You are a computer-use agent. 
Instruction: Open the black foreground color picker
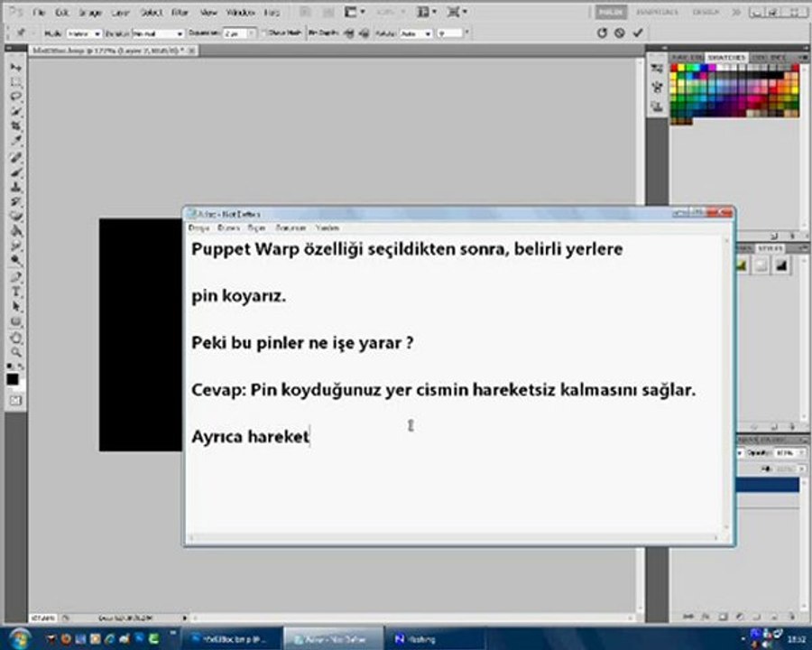click(x=13, y=379)
